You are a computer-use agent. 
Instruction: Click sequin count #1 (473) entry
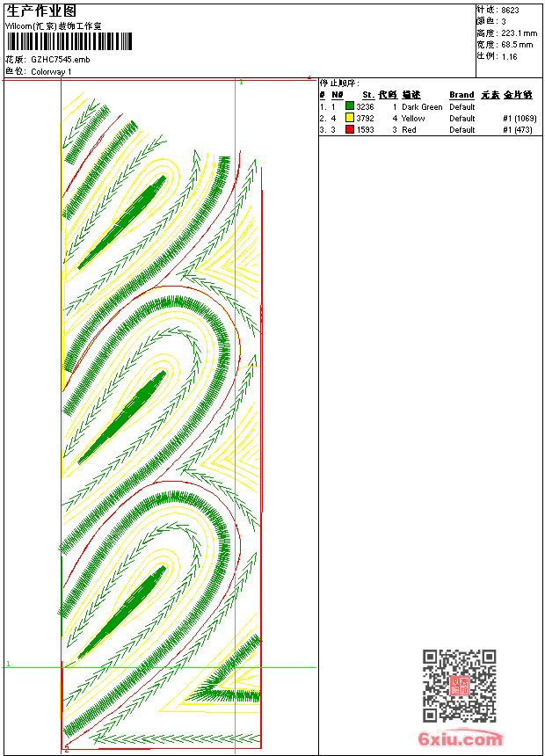[x=518, y=130]
